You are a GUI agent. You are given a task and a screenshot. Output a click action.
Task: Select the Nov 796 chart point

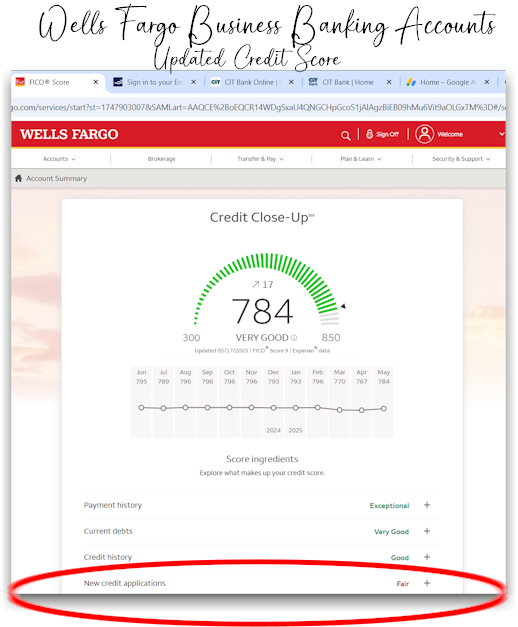[x=251, y=407]
